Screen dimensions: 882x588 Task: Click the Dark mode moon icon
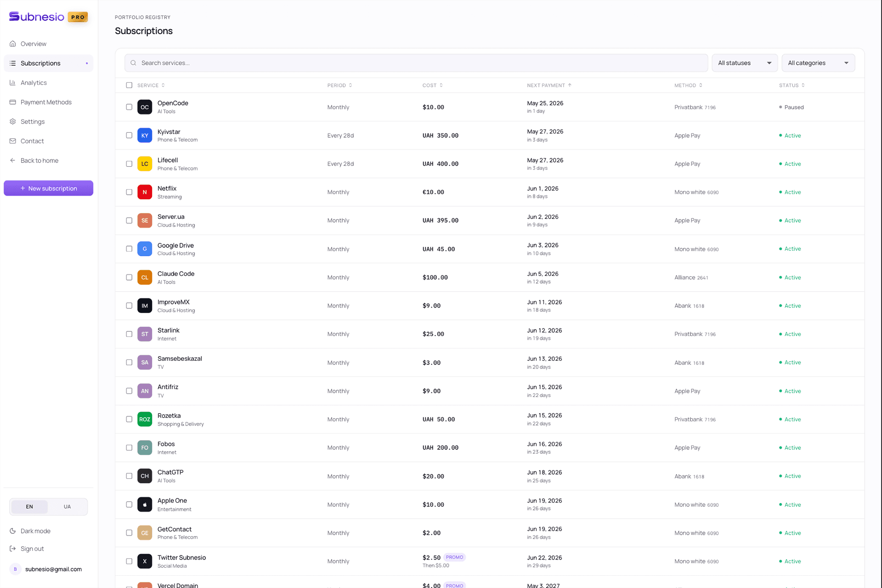click(x=13, y=531)
